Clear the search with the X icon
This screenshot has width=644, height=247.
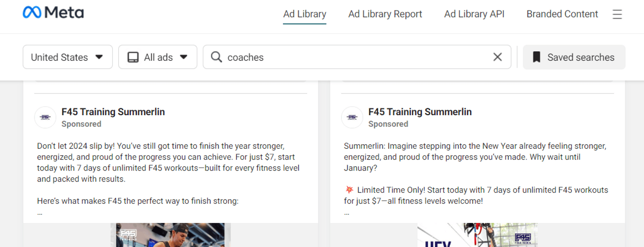(497, 57)
